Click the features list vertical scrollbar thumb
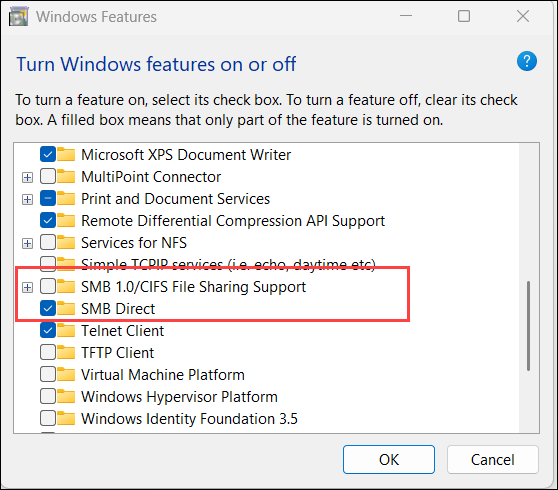 coord(528,326)
